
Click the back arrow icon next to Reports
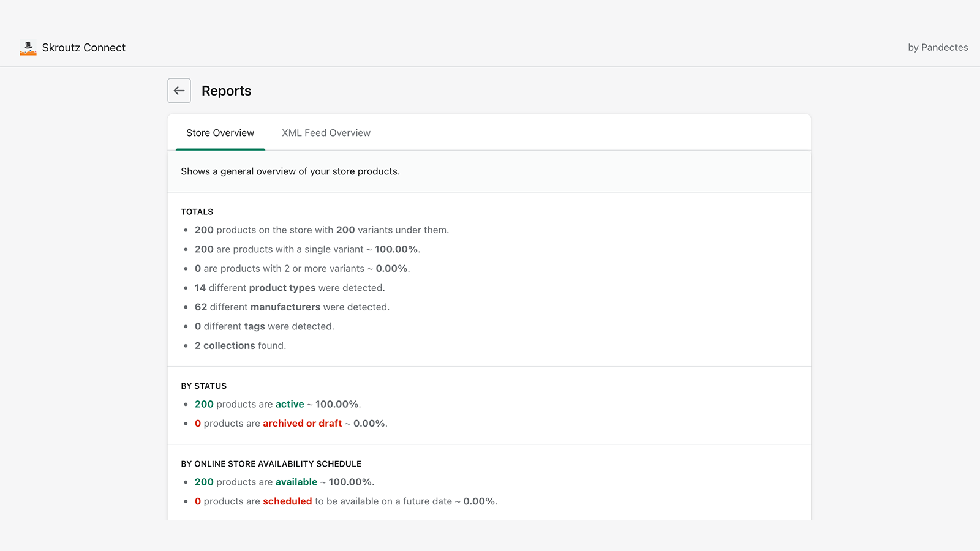[179, 90]
